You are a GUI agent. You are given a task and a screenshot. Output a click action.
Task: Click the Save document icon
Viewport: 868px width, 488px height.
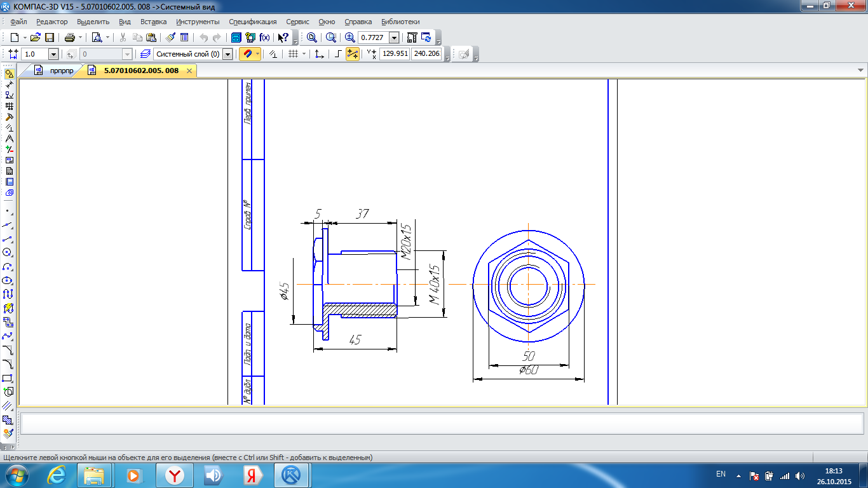[50, 37]
